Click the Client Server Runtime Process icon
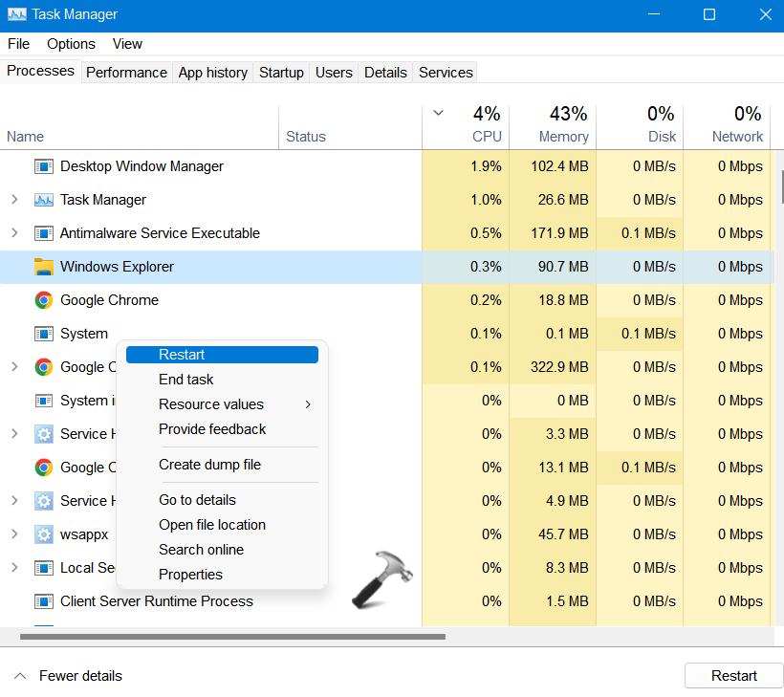Viewport: 784px width, 697px height. [43, 601]
